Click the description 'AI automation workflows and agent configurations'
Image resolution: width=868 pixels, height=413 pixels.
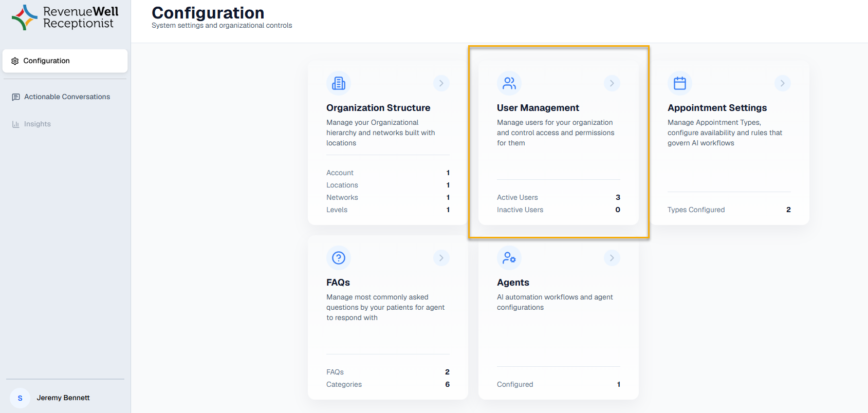(x=555, y=302)
